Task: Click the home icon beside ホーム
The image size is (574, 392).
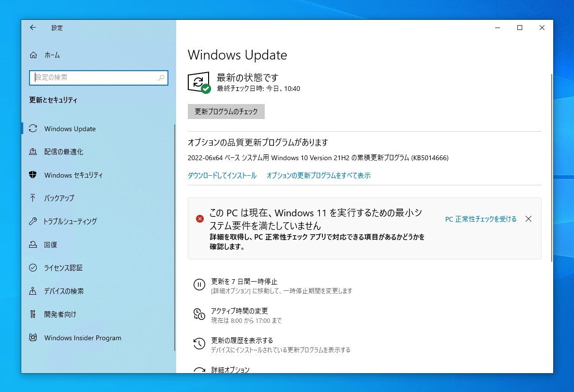Action: (33, 55)
